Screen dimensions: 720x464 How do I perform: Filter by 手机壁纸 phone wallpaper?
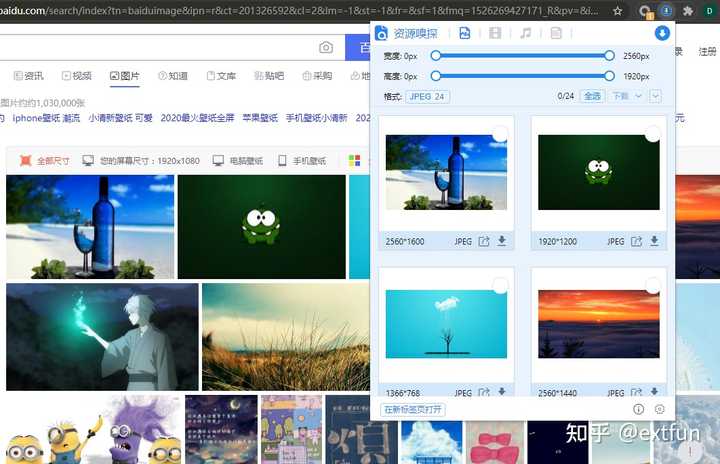click(x=302, y=160)
